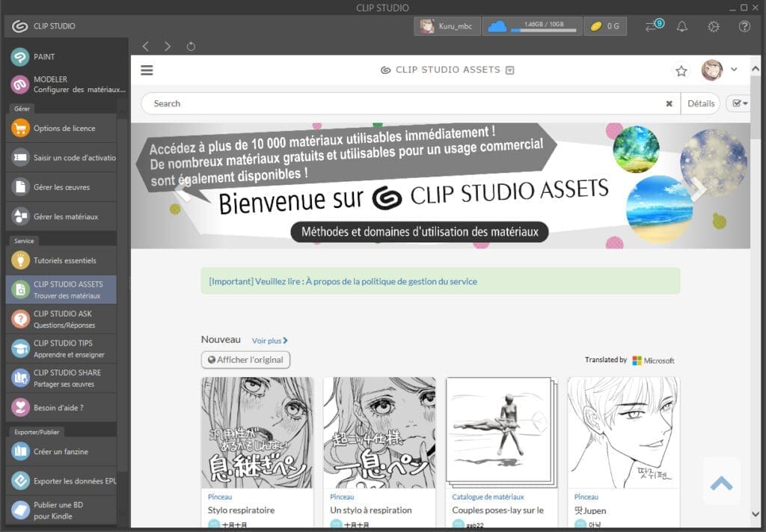Open Un stylo à respiration title link
The image size is (766, 532).
(371, 510)
